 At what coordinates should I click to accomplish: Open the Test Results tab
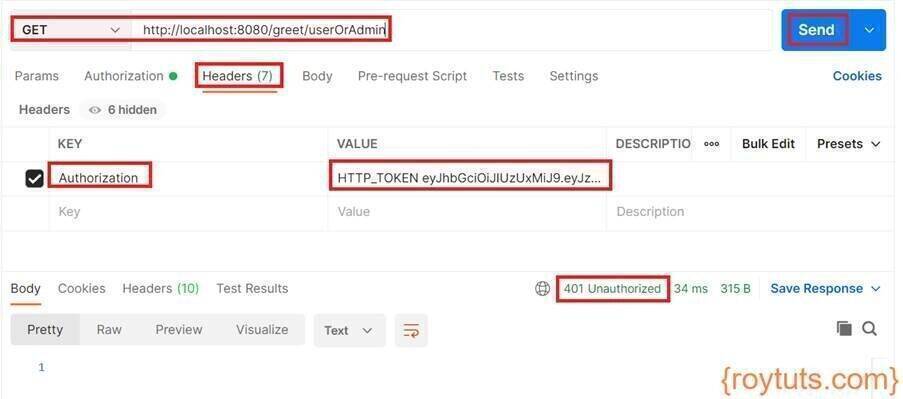coord(252,288)
